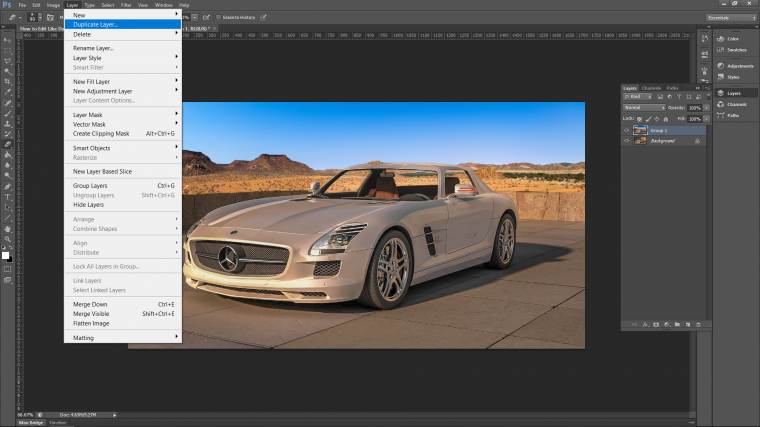Select the Eraser tool in the toolbox
760x427 pixels.
(x=7, y=144)
